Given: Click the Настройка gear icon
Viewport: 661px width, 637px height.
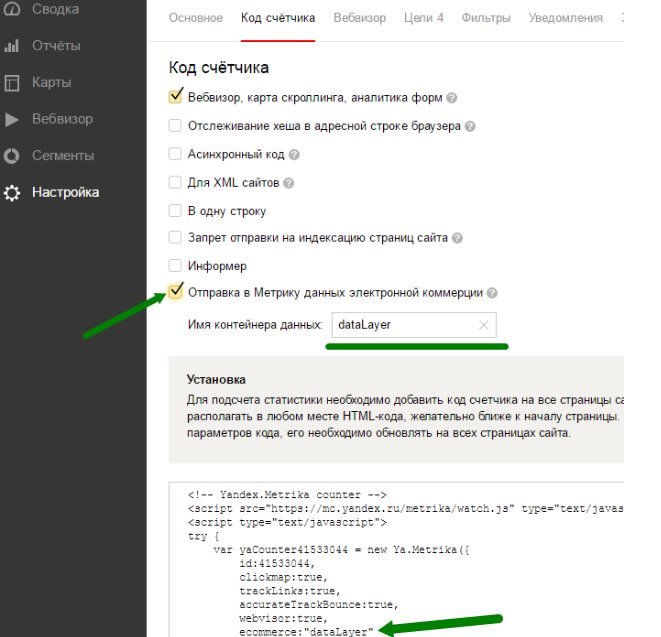Looking at the screenshot, I should [11, 193].
